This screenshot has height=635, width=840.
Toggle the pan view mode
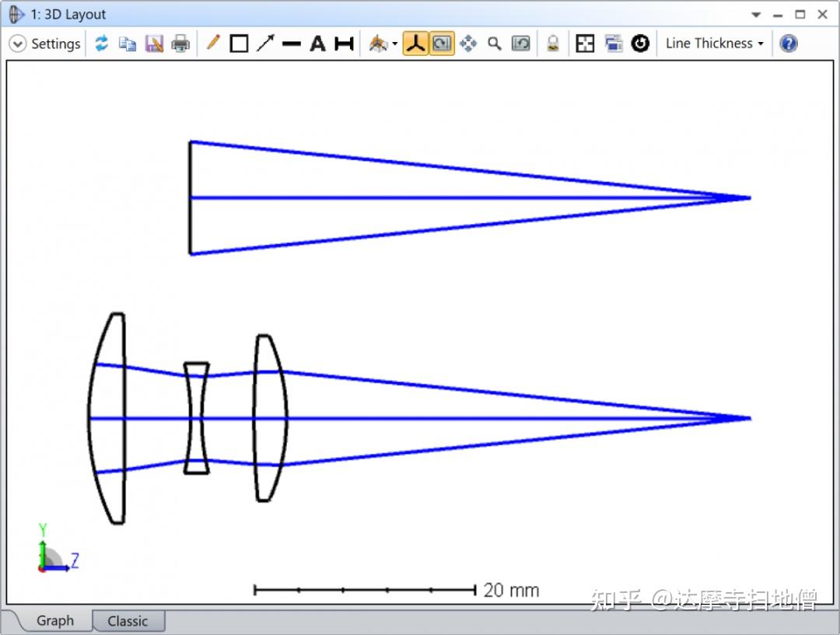[x=468, y=43]
